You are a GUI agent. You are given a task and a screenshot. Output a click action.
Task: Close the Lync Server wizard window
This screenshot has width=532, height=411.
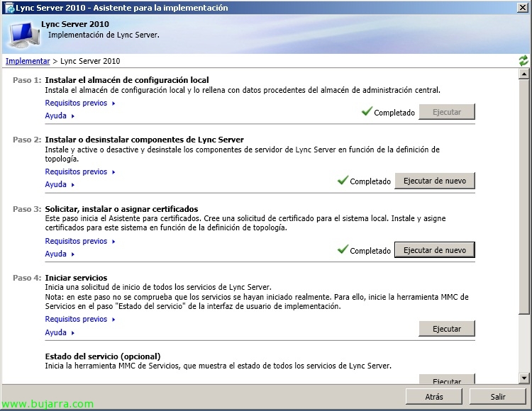pyautogui.click(x=522, y=8)
